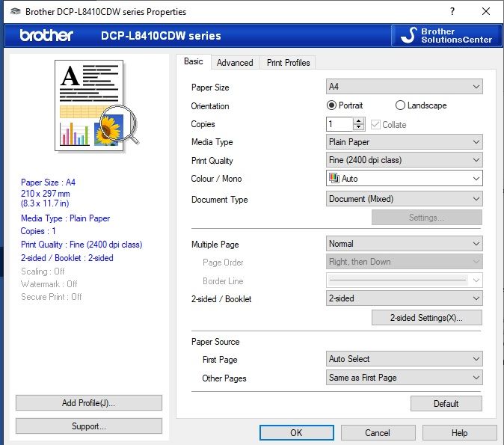Viewport: 504px width, 445px height.
Task: Open the 2-sided / Booklet dropdown
Action: point(404,298)
